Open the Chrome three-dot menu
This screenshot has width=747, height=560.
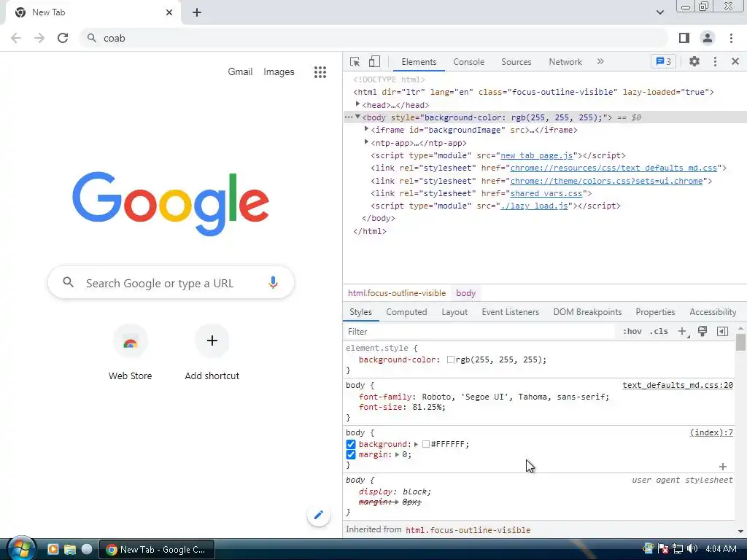(x=731, y=38)
